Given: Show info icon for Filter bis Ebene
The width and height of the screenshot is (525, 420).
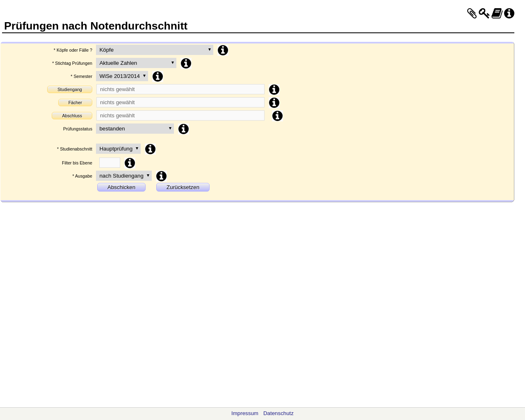Looking at the screenshot, I should 130,163.
